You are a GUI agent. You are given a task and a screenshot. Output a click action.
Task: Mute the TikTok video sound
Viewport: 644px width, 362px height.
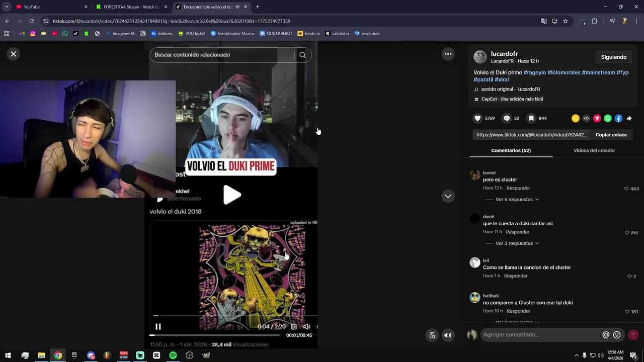(x=448, y=335)
